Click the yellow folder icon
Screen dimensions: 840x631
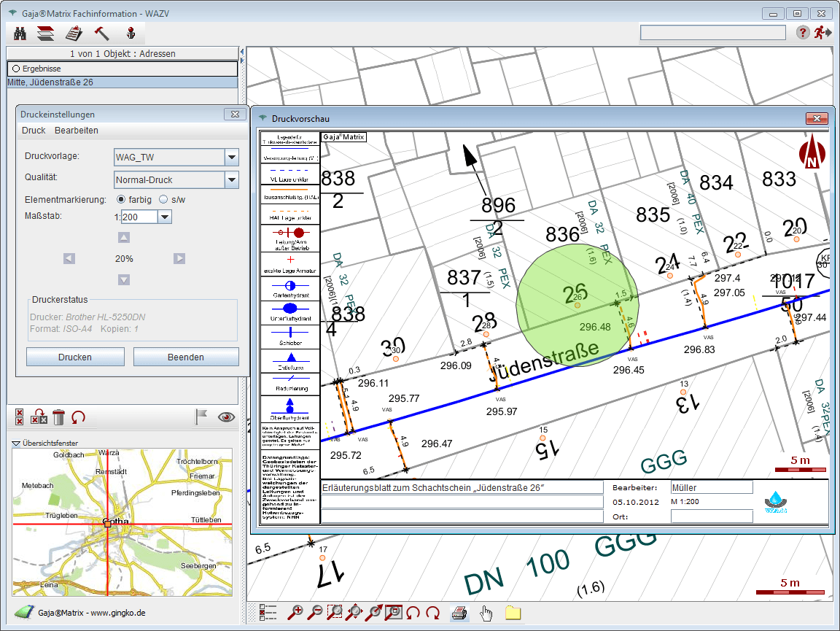click(x=513, y=613)
